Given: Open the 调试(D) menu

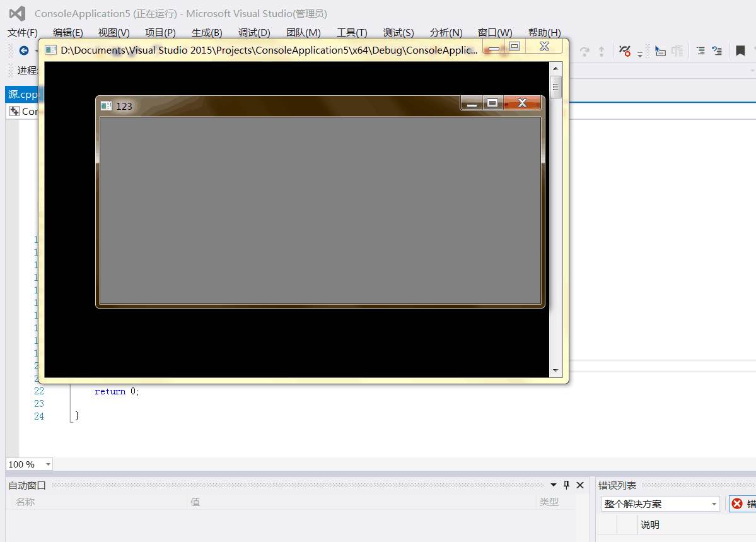Looking at the screenshot, I should 254,32.
